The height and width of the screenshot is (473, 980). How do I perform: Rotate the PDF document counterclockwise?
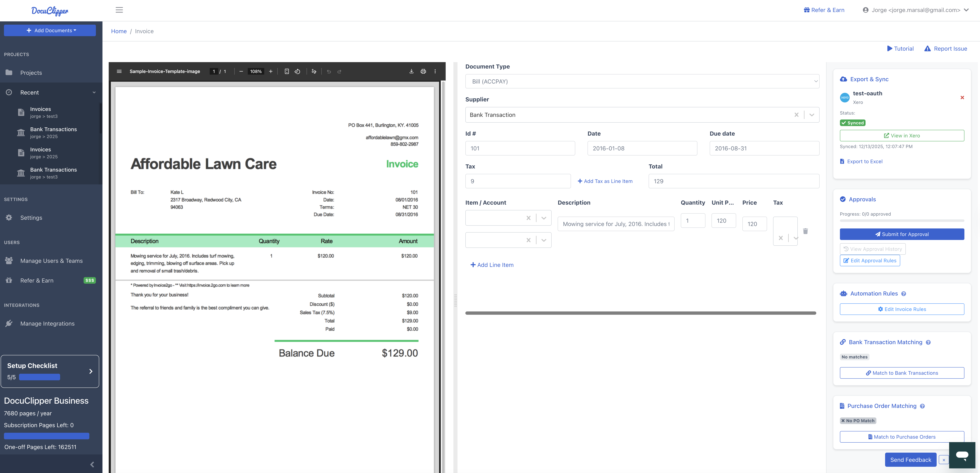tap(298, 72)
